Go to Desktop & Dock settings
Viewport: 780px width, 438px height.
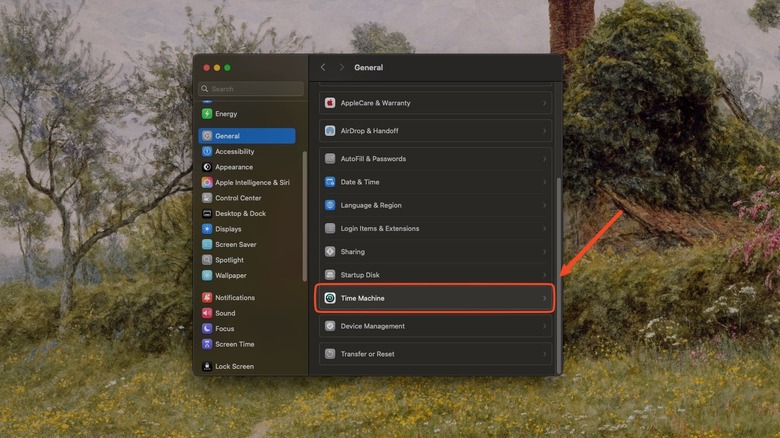pyautogui.click(x=240, y=214)
